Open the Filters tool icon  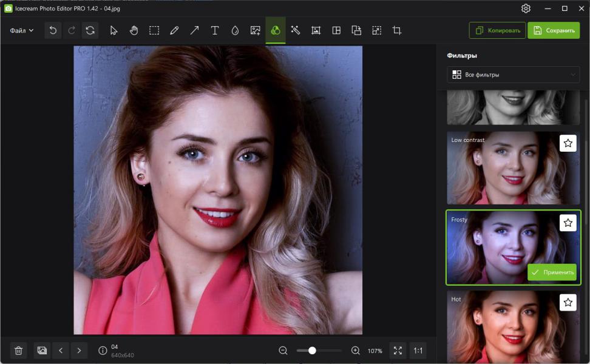click(276, 30)
